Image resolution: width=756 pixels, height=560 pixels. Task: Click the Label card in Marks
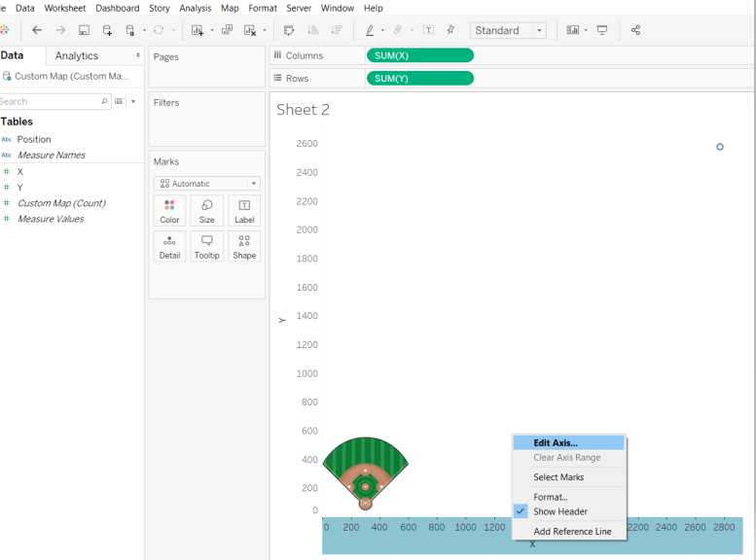pyautogui.click(x=244, y=211)
